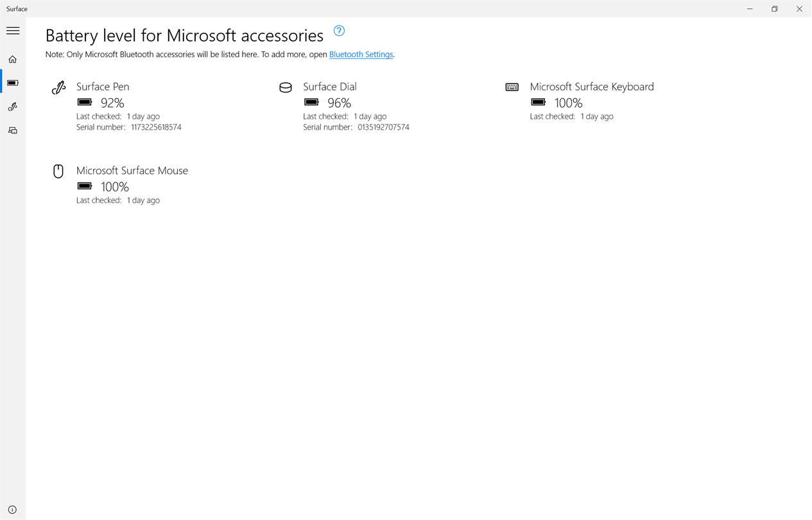Viewport: 812px width, 520px height.
Task: Select the Surface Pen serial number
Action: 156,127
